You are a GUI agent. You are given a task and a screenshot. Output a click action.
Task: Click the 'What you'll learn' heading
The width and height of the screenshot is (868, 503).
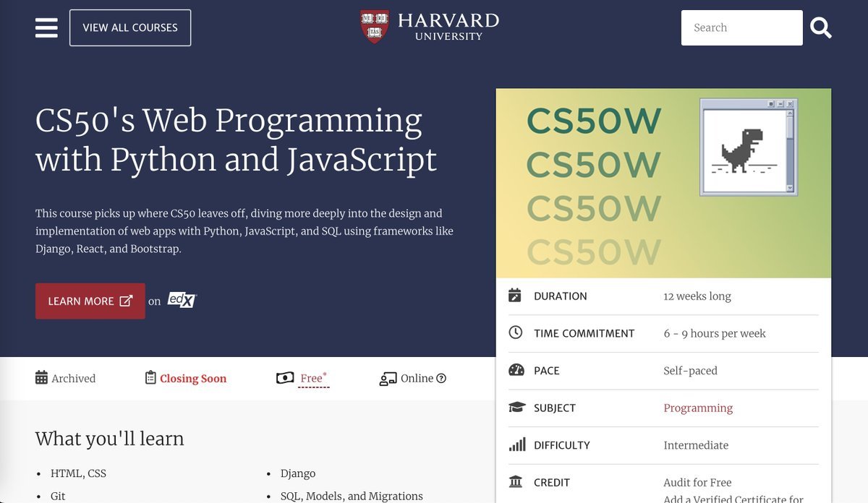pyautogui.click(x=110, y=439)
